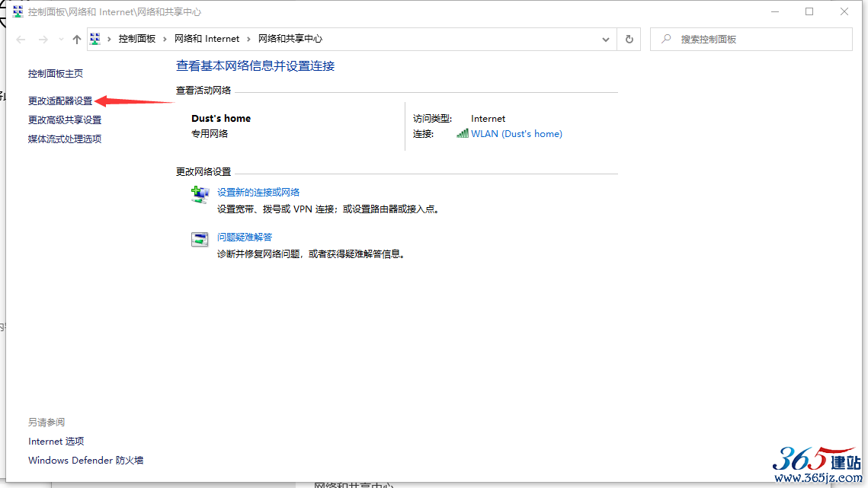Click the 设置新的连接或网络 network icon
Viewport: 868px width, 488px height.
tap(200, 195)
